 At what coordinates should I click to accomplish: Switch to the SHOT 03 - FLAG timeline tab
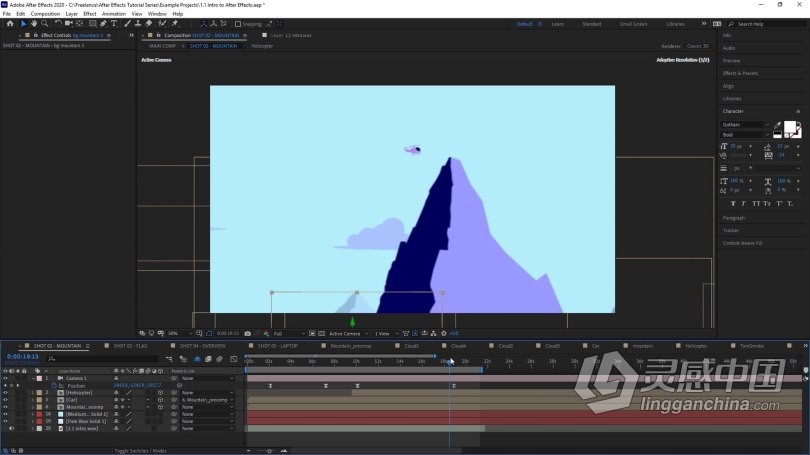coord(130,346)
